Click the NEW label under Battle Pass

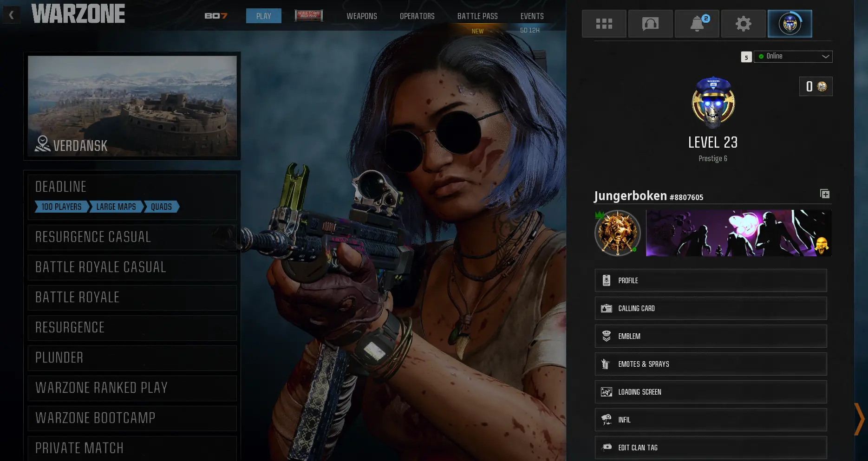coord(477,31)
